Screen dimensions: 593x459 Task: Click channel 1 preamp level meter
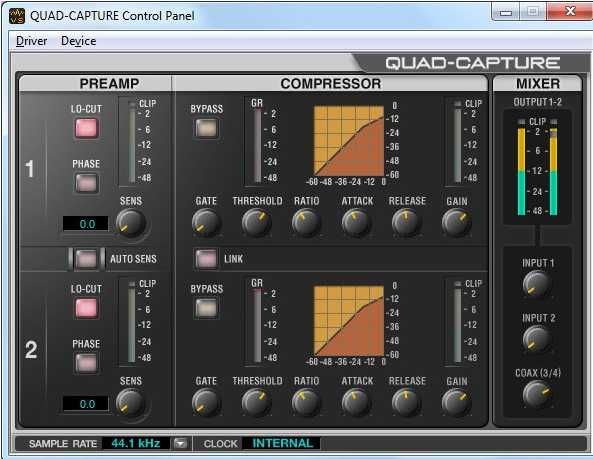coord(132,142)
